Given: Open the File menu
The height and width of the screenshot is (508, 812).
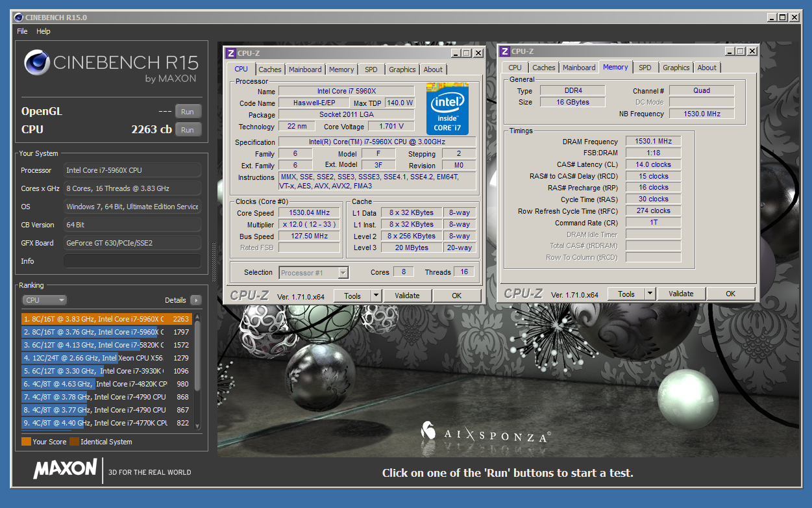Looking at the screenshot, I should coord(22,31).
